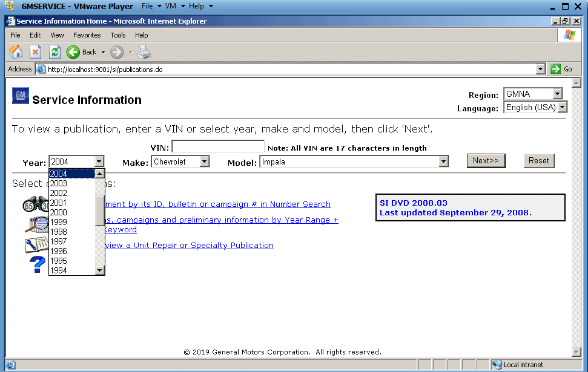
Task: Click the status bar IE page icon
Action: pyautogui.click(x=10, y=365)
